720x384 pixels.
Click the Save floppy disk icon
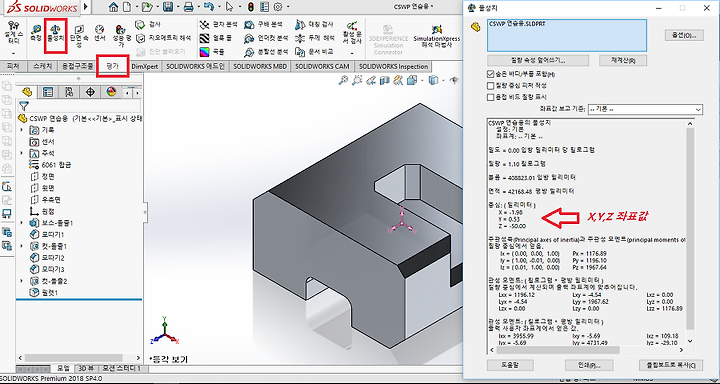[x=168, y=7]
